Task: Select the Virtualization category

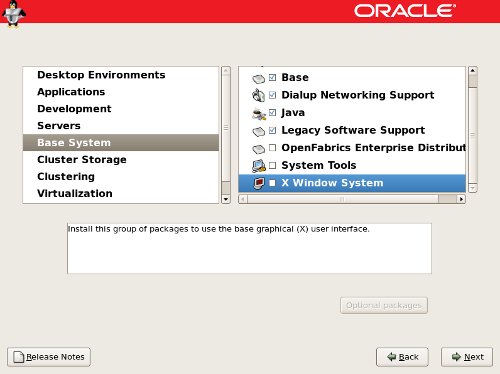Action: 121,193
